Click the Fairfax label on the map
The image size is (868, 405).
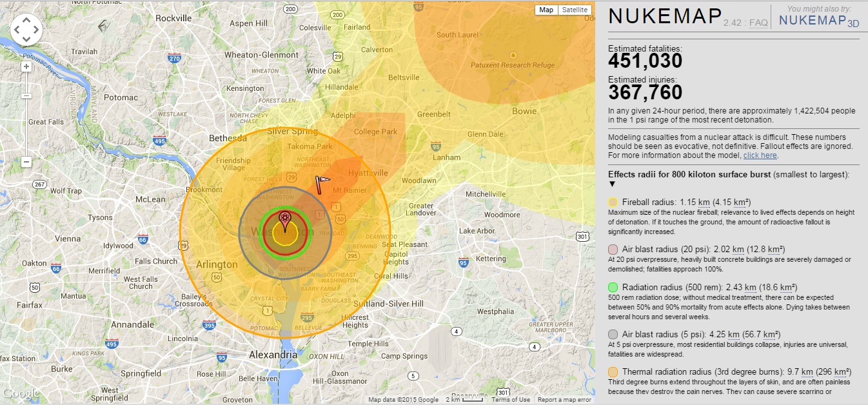tap(30, 305)
